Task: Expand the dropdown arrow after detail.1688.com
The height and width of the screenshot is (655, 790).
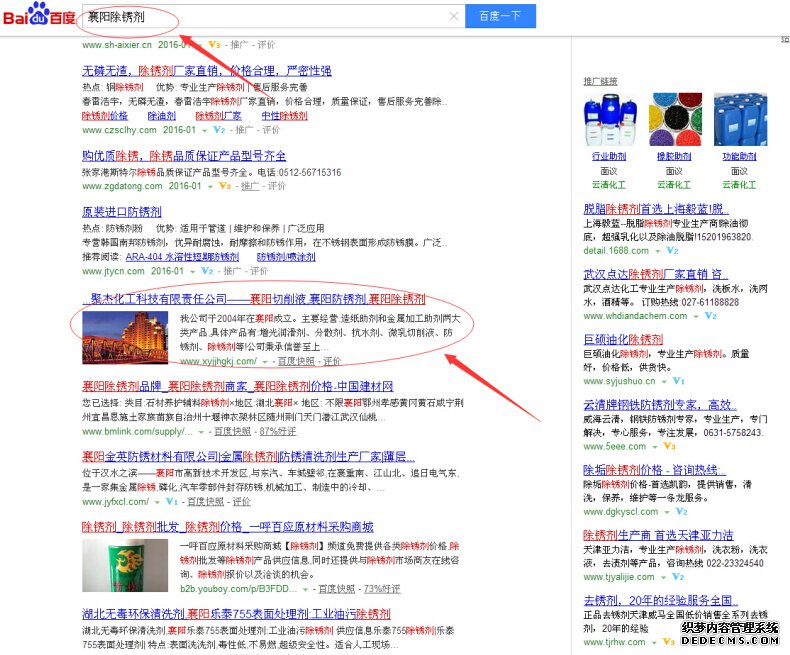Action: tap(657, 251)
